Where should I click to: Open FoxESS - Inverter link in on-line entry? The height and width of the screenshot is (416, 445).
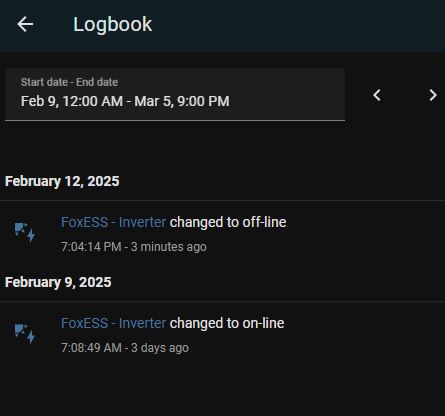(x=113, y=323)
